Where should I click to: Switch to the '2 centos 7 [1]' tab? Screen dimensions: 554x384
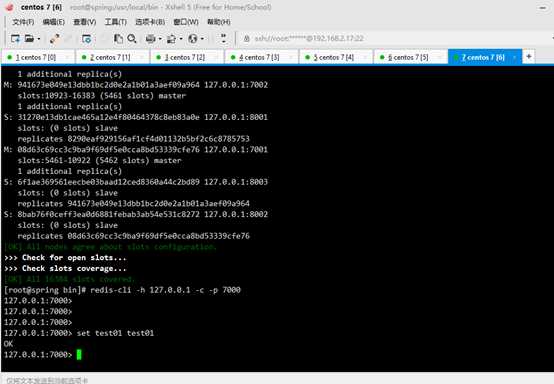(112, 57)
